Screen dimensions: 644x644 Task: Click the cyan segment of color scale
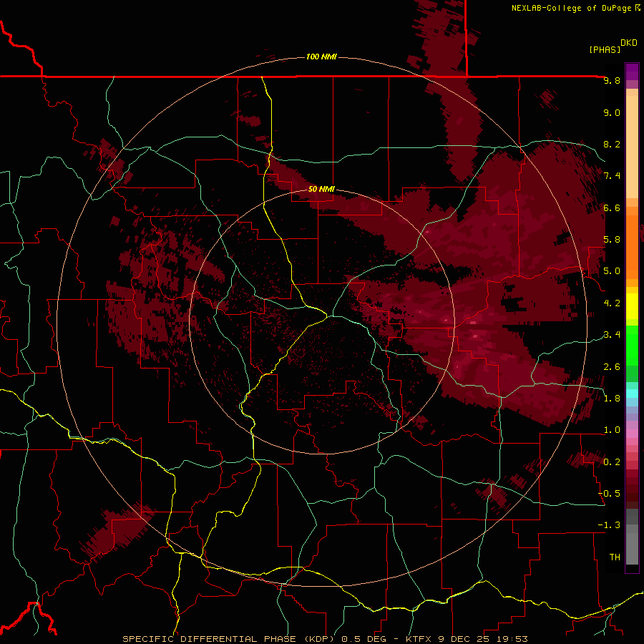coord(632,393)
